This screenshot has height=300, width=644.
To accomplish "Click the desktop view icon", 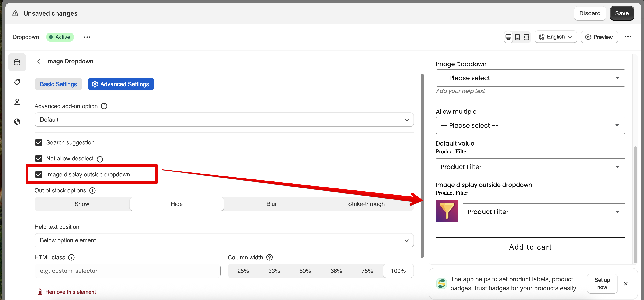I will tap(508, 37).
